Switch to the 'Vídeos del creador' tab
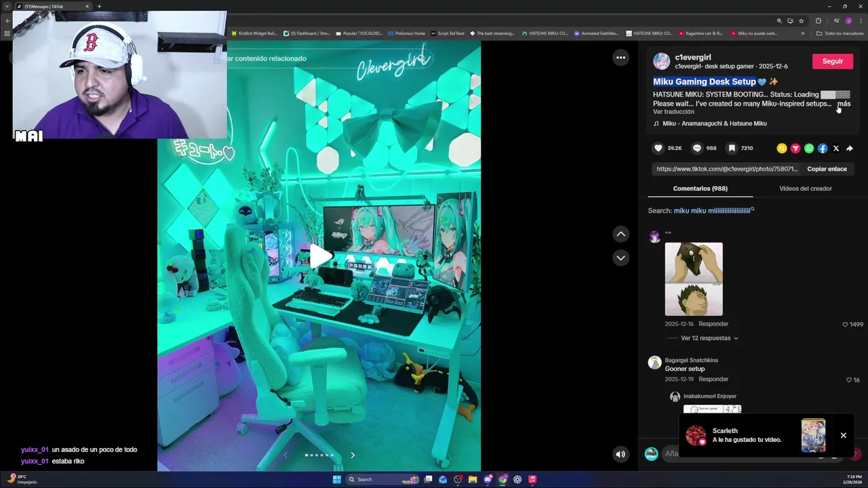This screenshot has width=868, height=488. (x=806, y=188)
